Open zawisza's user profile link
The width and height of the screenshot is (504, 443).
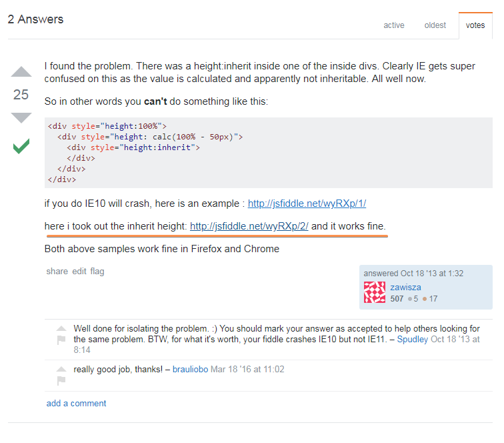406,287
